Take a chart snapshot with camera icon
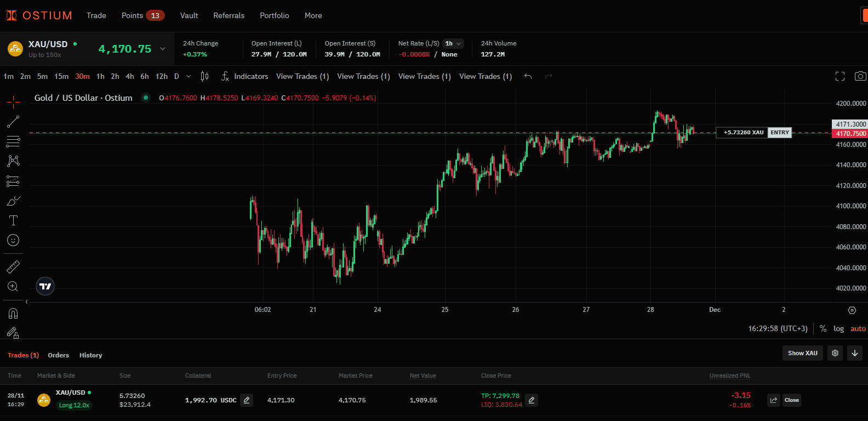 pos(860,76)
